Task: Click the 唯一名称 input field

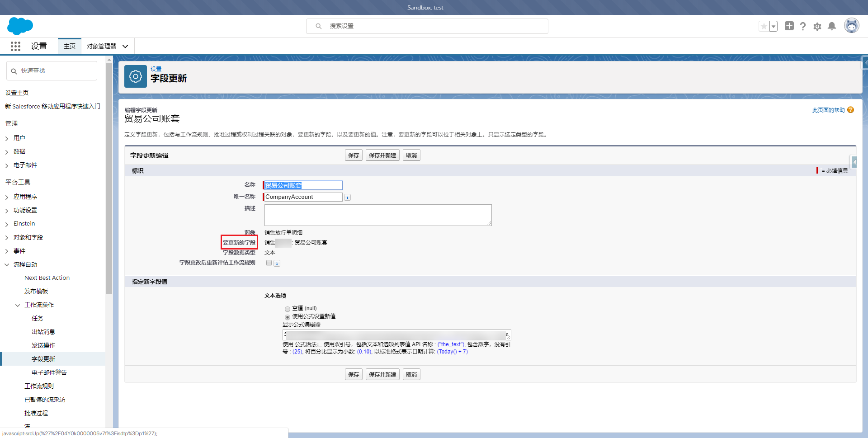Action: pyautogui.click(x=303, y=197)
